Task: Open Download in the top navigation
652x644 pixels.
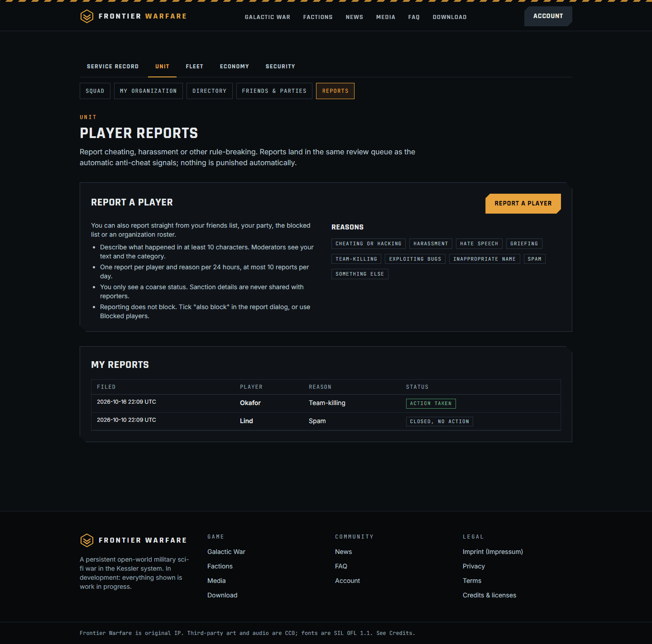Action: coord(450,17)
